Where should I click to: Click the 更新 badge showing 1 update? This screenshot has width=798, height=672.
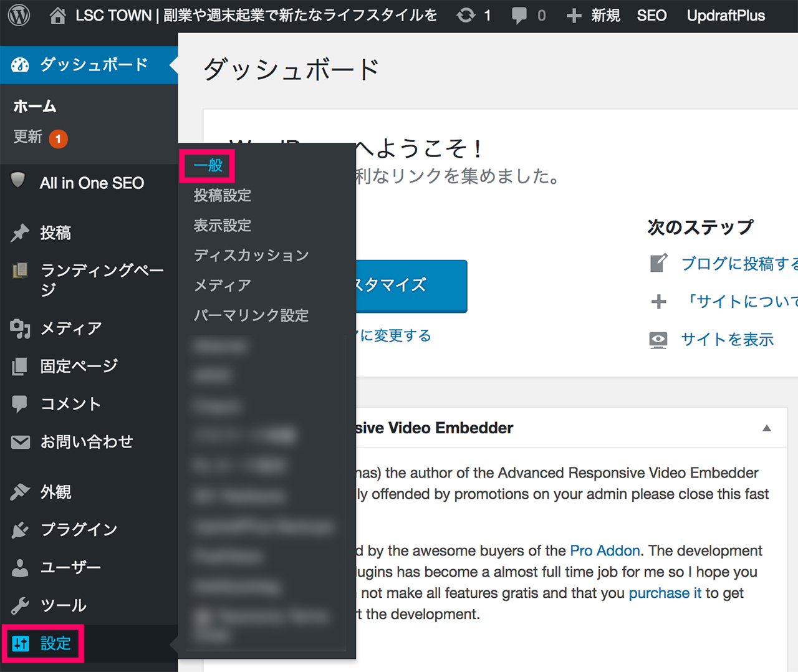click(59, 138)
